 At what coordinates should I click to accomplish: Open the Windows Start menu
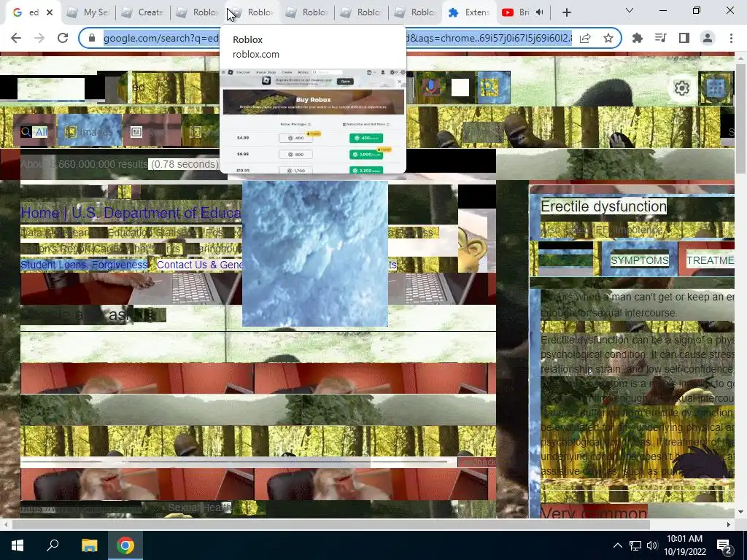18,545
